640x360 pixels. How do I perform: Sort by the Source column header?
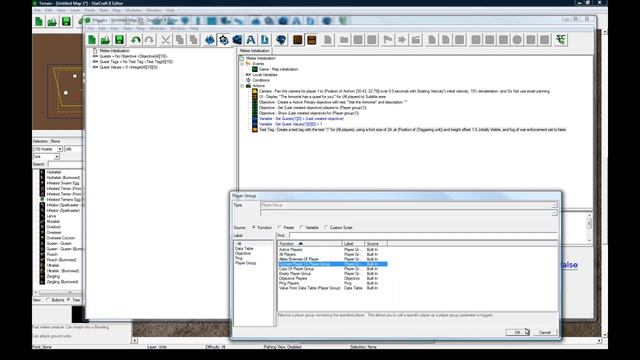376,244
